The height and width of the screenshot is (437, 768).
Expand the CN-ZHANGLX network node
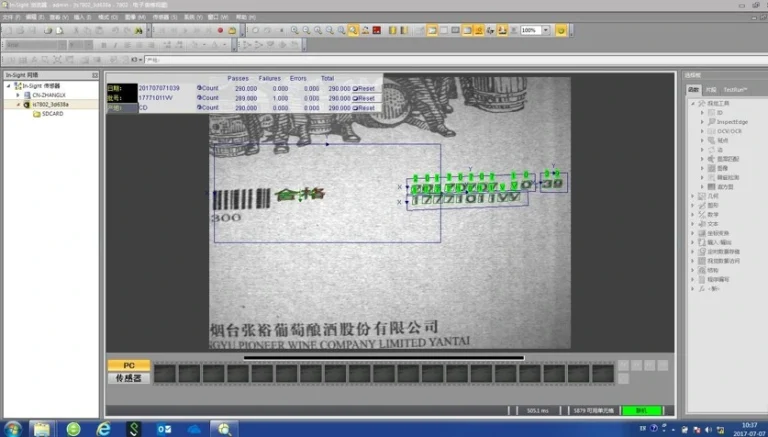coord(18,95)
